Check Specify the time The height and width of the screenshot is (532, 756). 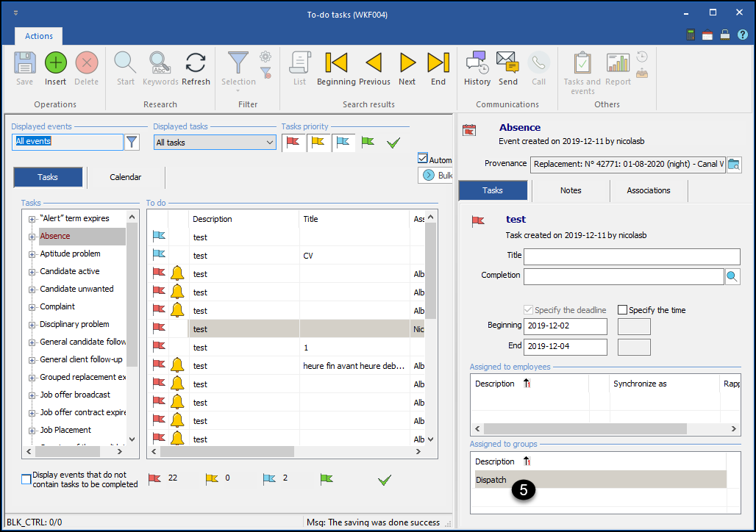pos(622,310)
